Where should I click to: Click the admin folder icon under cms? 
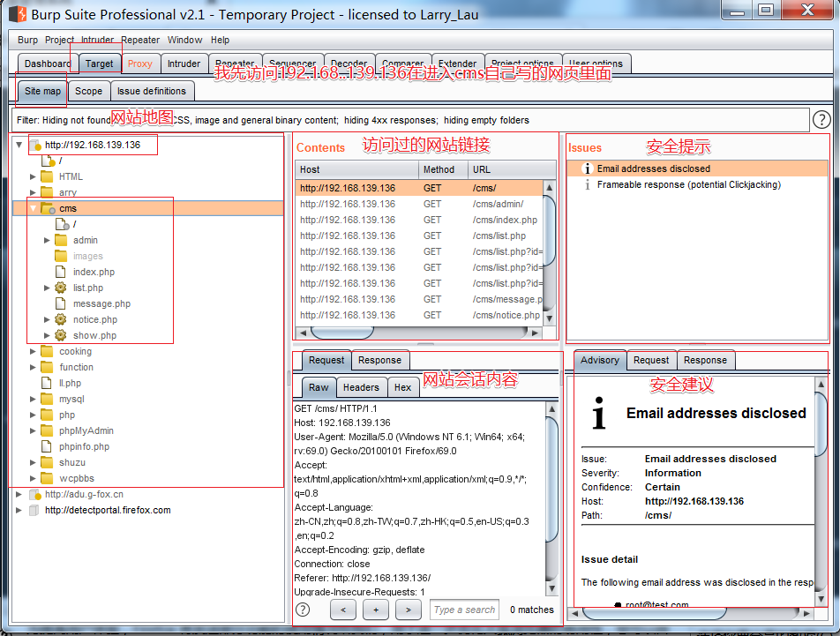point(61,240)
